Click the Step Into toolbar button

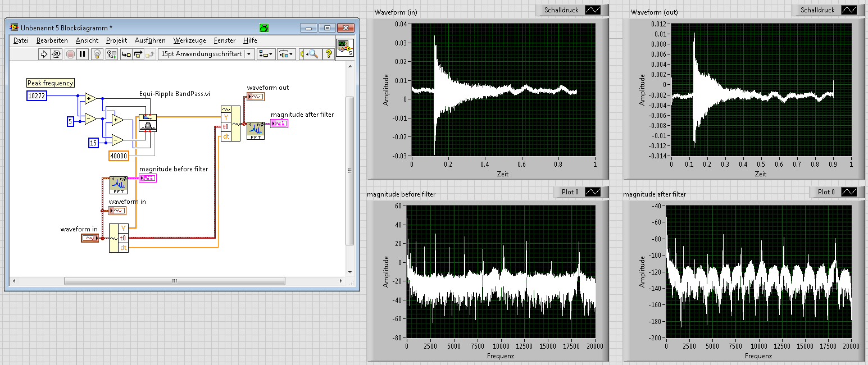tap(126, 54)
